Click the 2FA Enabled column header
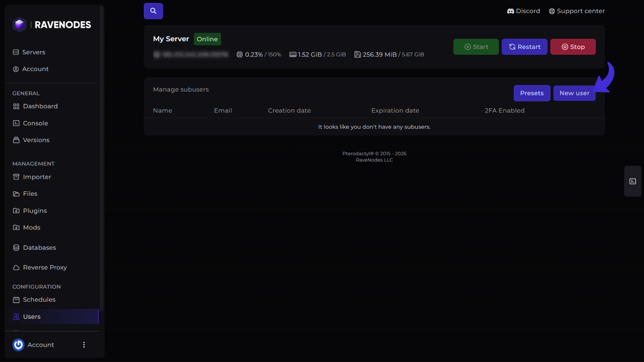 pyautogui.click(x=504, y=111)
